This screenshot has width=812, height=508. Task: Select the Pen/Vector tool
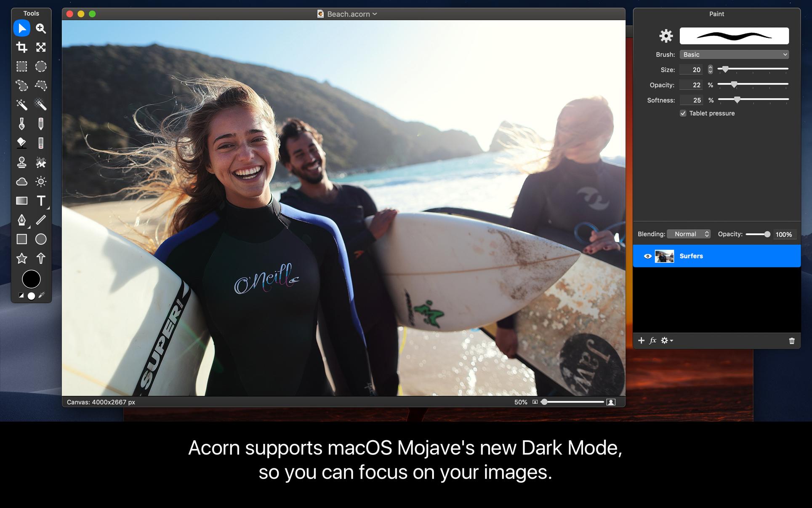(21, 219)
